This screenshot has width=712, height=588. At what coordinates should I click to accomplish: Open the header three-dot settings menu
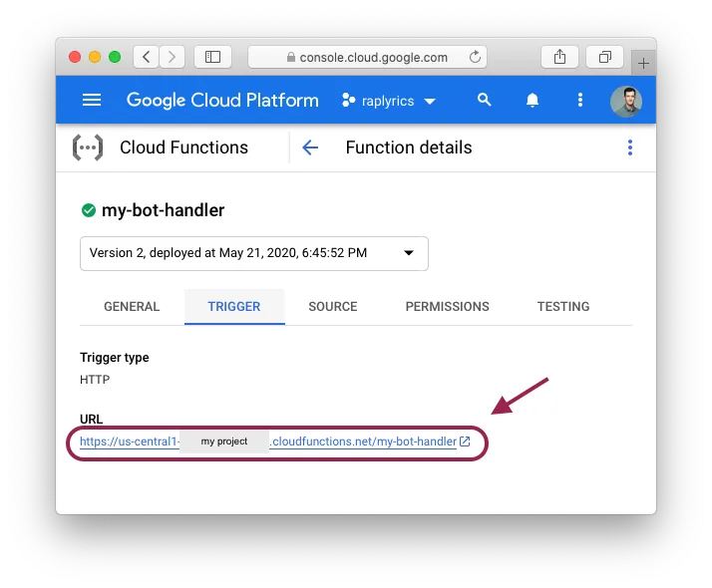[580, 101]
